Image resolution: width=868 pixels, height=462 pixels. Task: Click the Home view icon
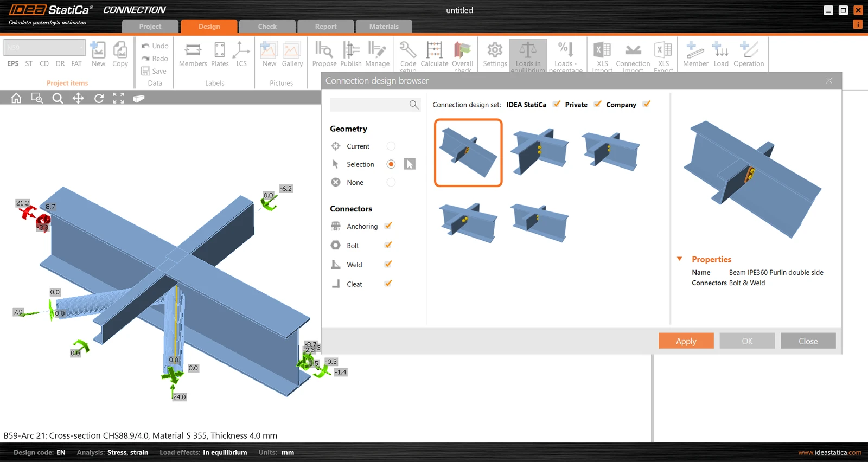(16, 98)
